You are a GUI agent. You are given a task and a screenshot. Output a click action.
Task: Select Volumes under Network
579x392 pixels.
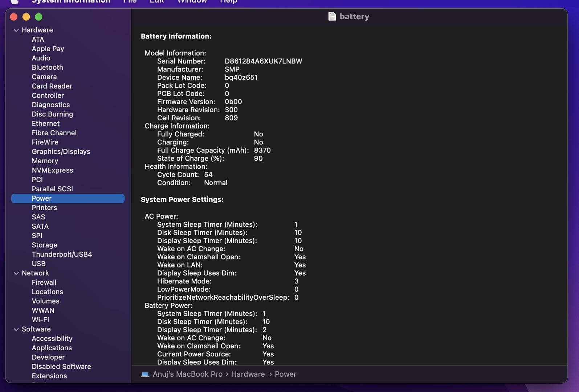tap(45, 301)
